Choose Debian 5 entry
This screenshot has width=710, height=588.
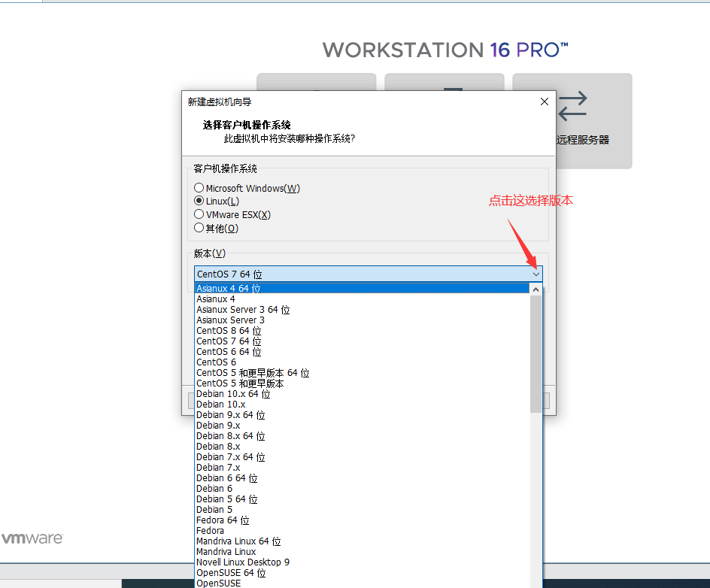click(x=362, y=510)
